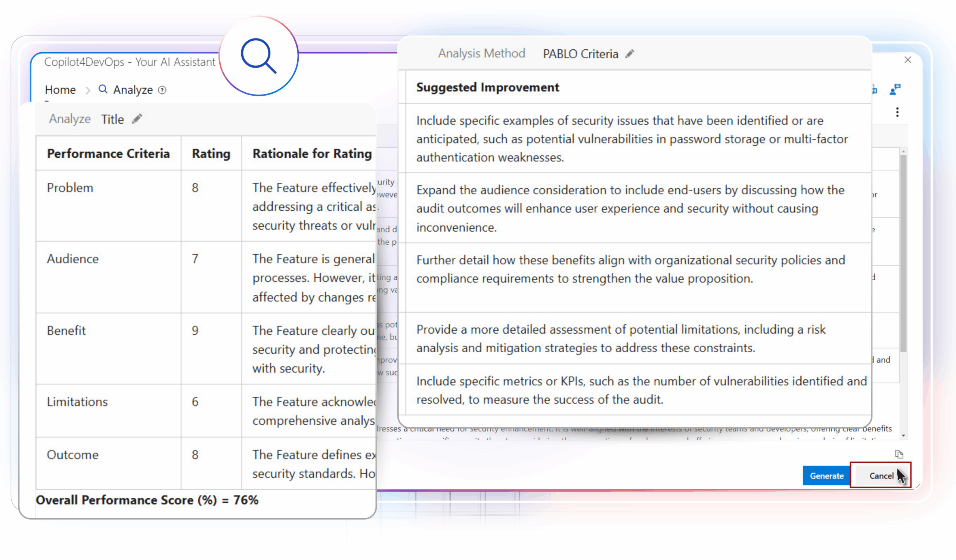956x560 pixels.
Task: Click the large magnifying glass search icon
Action: coord(259,56)
